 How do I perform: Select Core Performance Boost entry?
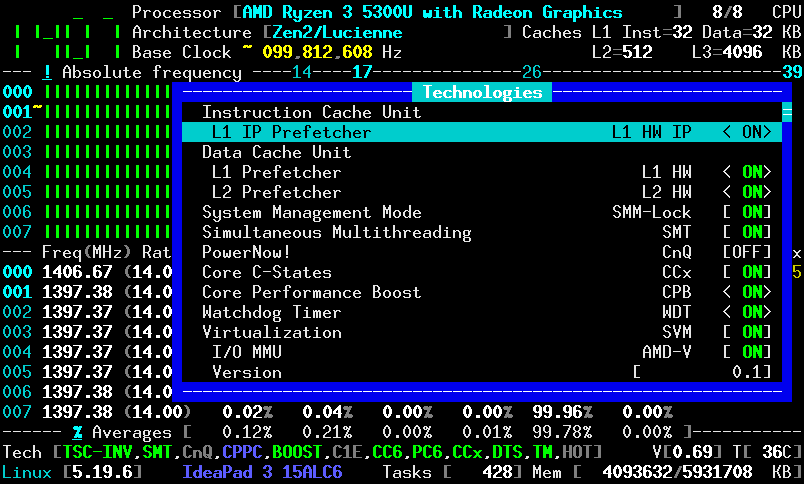pyautogui.click(x=312, y=292)
